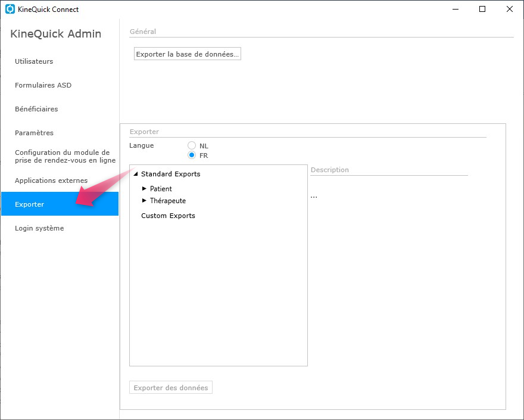Click Exporter la base de données button
The width and height of the screenshot is (524, 420).
pos(188,54)
